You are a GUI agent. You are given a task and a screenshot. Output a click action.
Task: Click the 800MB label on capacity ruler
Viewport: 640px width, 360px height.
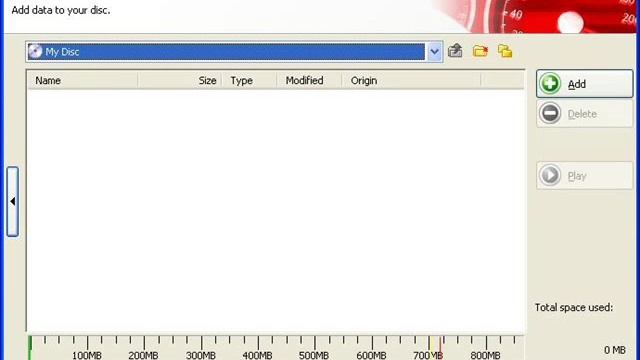pos(485,355)
